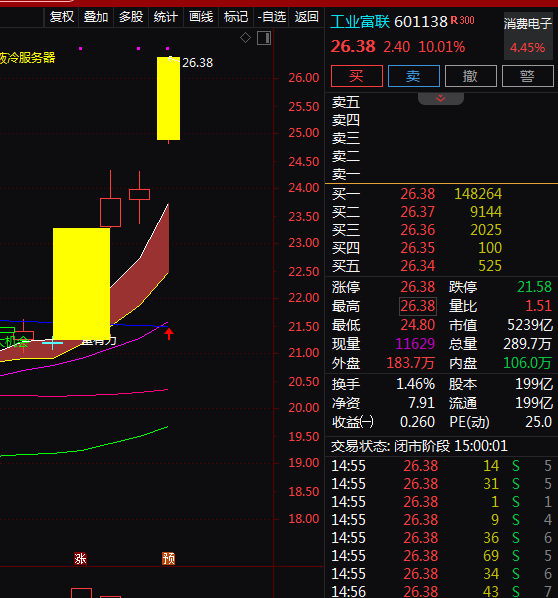
Task: Open 统计 statistics tool
Action: 166,17
